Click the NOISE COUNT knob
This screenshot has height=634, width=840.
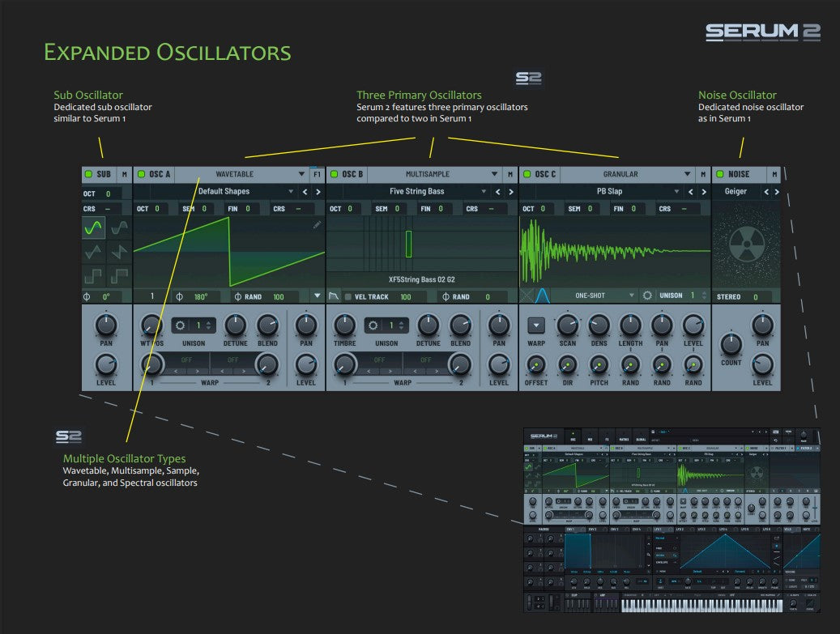point(731,344)
